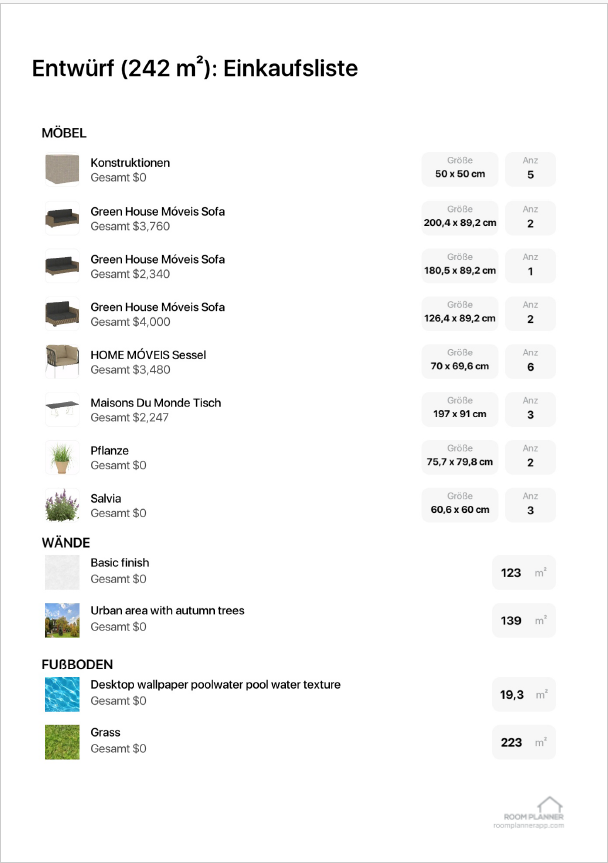Click the Pflanze potted plant icon
This screenshot has height=863, width=608.
click(61, 457)
